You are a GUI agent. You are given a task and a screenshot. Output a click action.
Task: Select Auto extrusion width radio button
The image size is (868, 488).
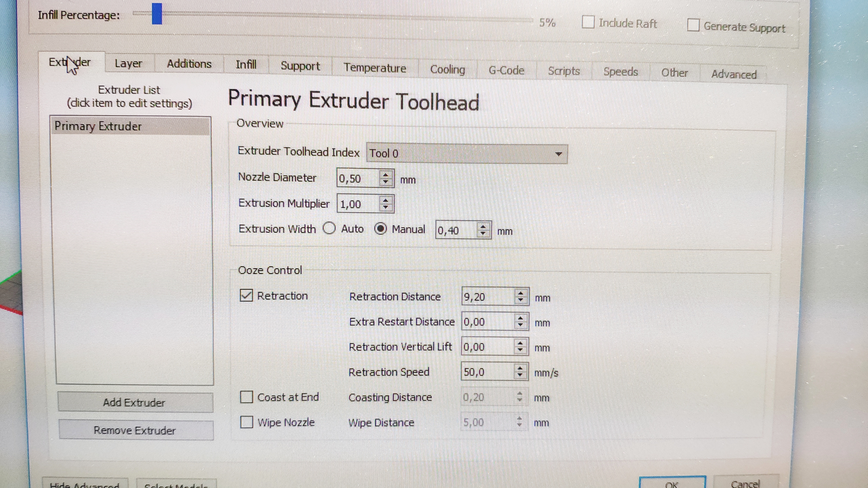329,229
